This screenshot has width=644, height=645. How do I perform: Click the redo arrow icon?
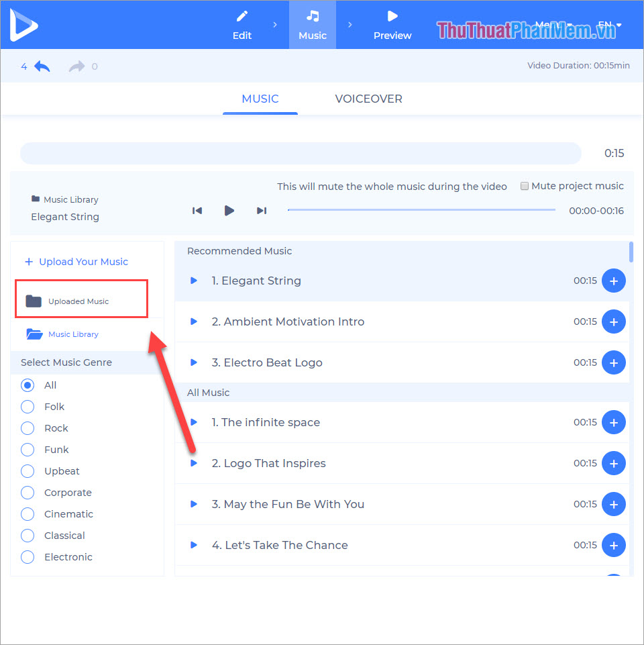[x=76, y=66]
